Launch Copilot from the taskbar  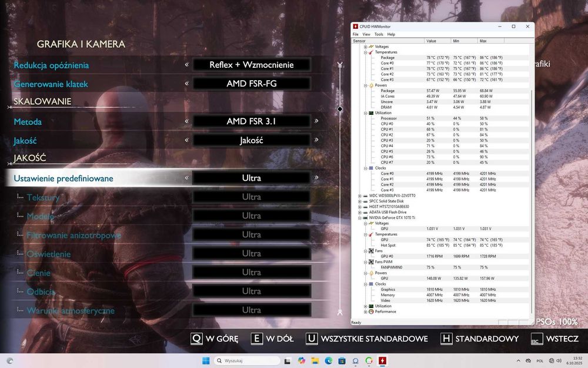tap(301, 360)
